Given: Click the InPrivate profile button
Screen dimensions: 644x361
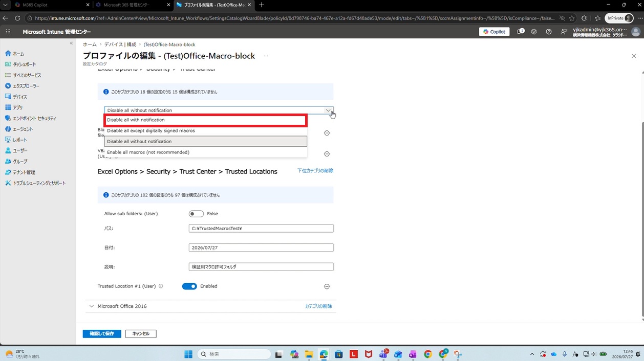Looking at the screenshot, I should [x=619, y=18].
